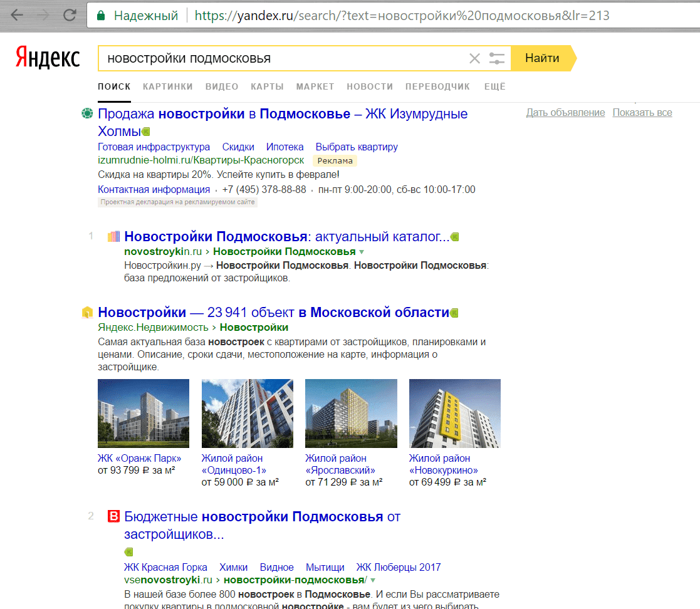Open Видное sitelink
Screen dimensions: 700x609
click(277, 568)
